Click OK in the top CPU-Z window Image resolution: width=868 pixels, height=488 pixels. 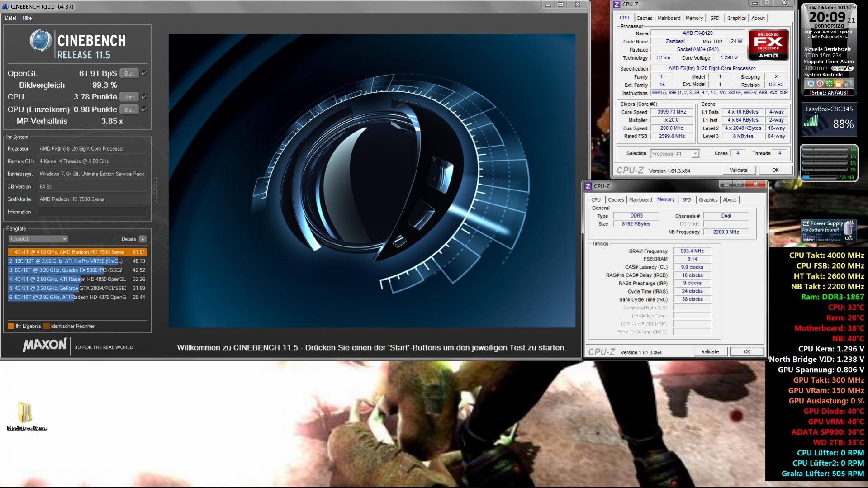point(775,170)
